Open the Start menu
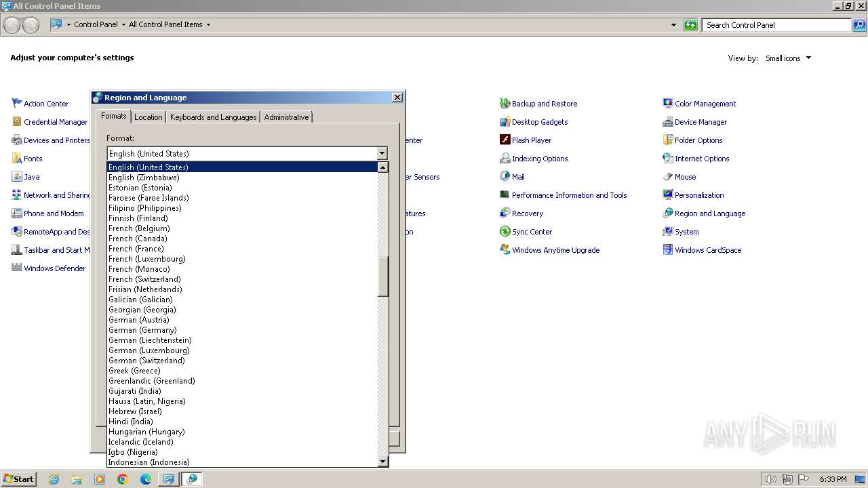The image size is (868, 488). [19, 479]
